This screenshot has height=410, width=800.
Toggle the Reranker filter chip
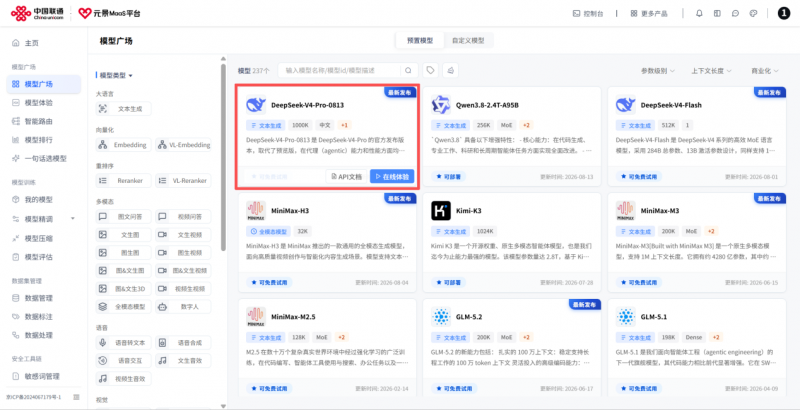click(x=123, y=181)
